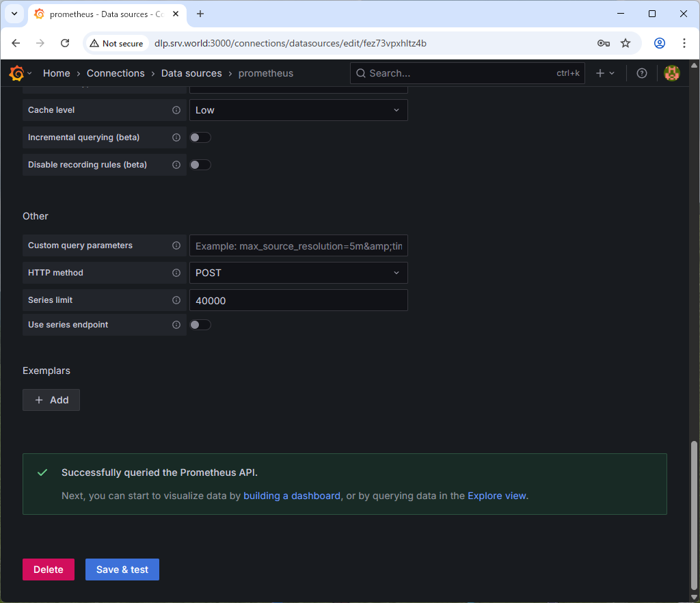Click info icon beside HTTP method
The height and width of the screenshot is (603, 700).
point(176,273)
